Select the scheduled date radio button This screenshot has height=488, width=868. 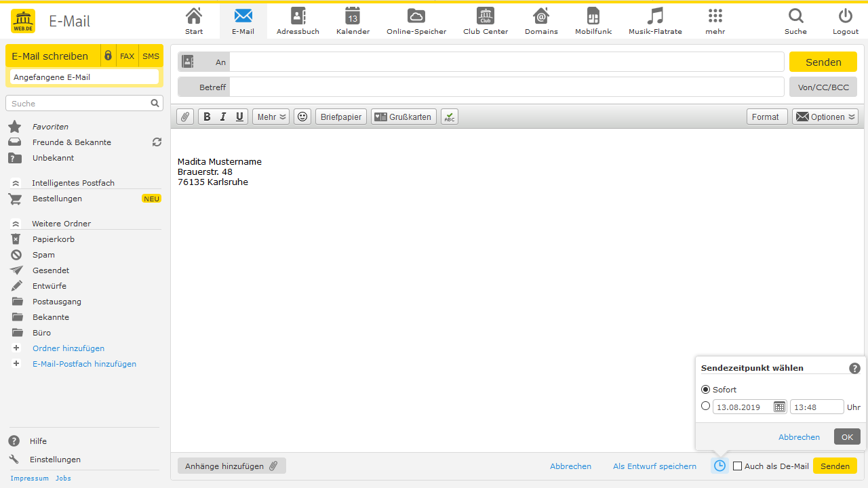705,405
